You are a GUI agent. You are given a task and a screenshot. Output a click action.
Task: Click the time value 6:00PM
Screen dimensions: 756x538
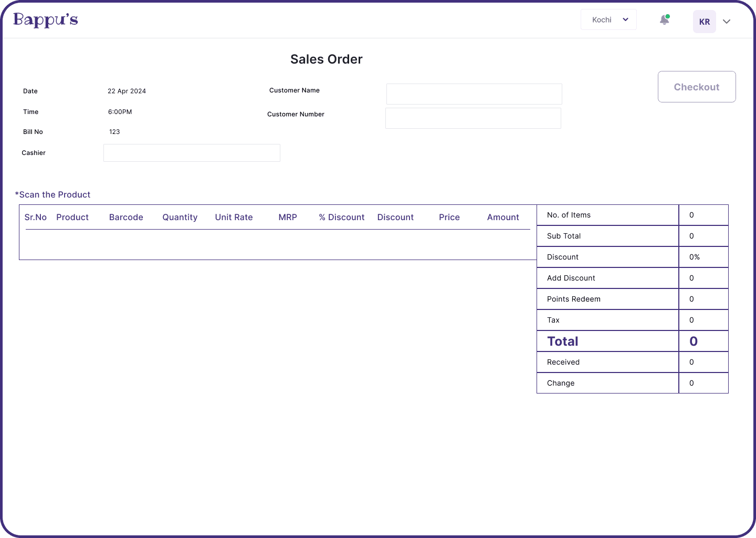pyautogui.click(x=120, y=112)
